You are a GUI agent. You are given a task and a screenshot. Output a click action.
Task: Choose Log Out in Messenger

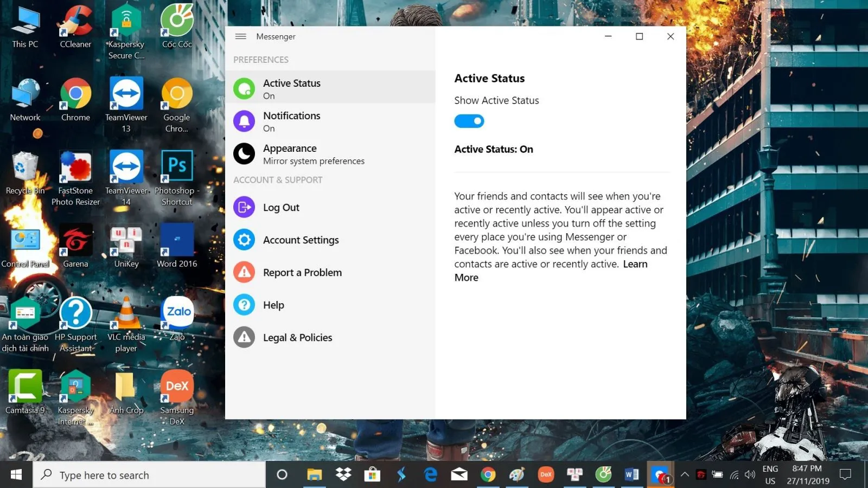(x=330, y=207)
